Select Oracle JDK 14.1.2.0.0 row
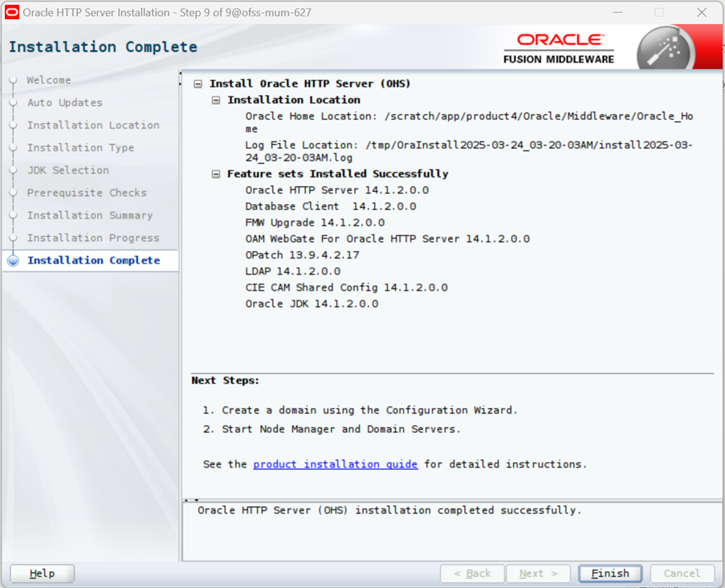Viewport: 725px width, 588px height. 312,304
